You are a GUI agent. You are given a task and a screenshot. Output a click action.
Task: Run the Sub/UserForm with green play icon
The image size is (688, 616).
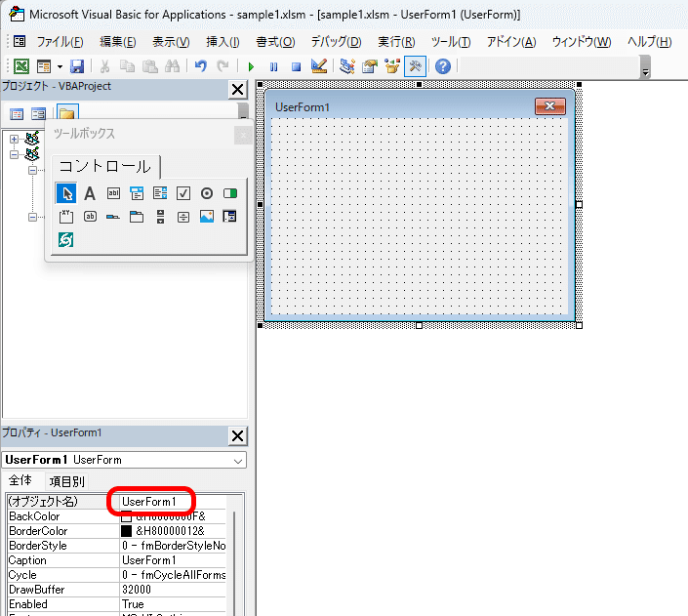(251, 66)
